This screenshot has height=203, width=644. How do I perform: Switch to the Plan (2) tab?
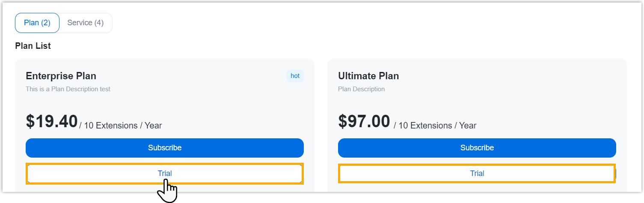click(37, 23)
